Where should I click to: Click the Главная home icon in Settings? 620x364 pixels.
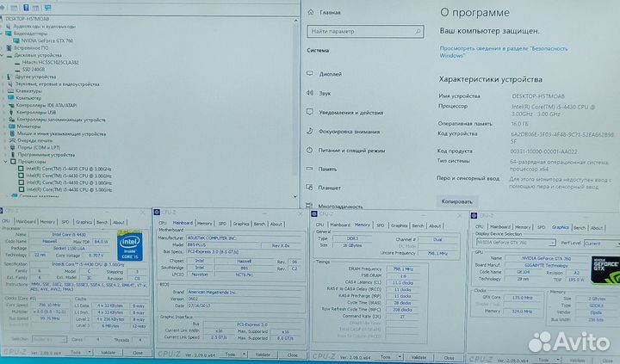point(311,12)
